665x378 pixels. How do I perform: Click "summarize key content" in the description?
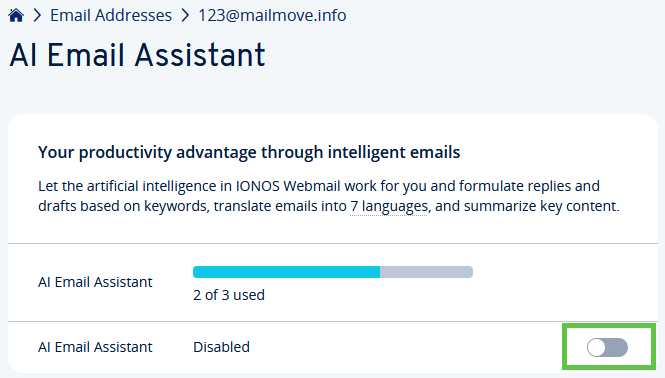point(542,206)
